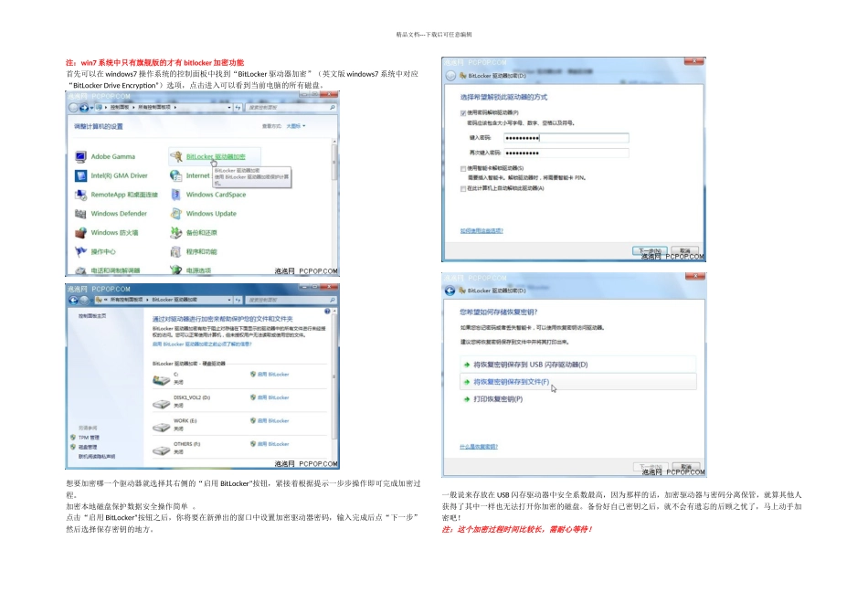Open BitLocker key icon in Control Panel list
This screenshot has height=614, width=868.
[x=176, y=156]
